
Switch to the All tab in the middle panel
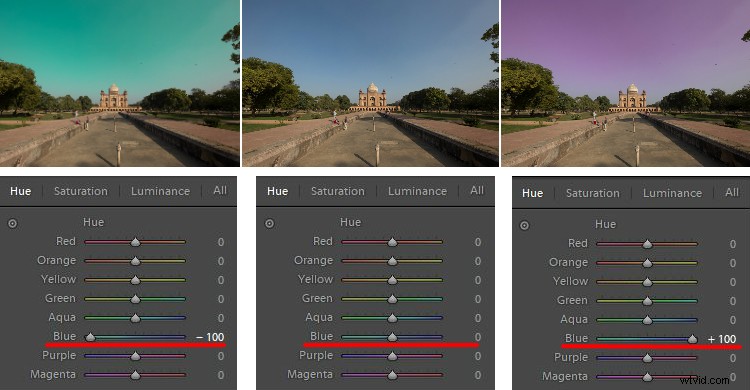coord(477,190)
